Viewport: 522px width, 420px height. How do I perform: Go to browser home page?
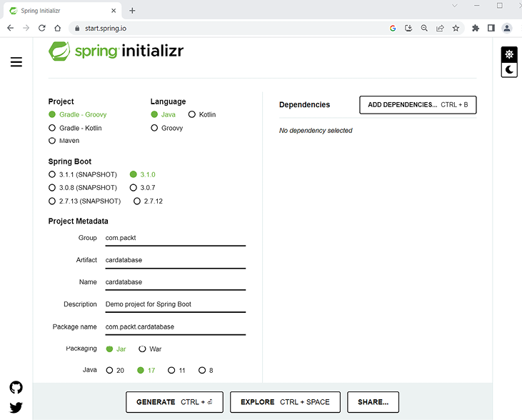58,28
